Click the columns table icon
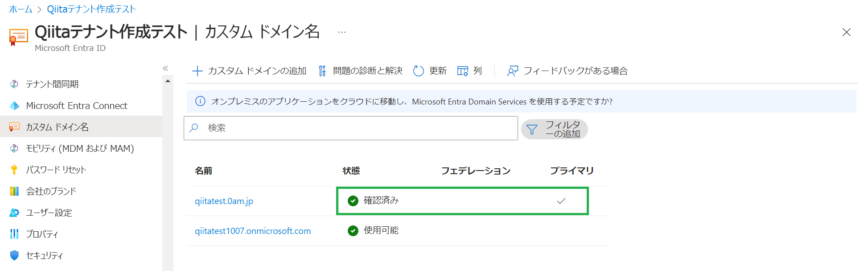The width and height of the screenshot is (868, 271). pos(463,71)
